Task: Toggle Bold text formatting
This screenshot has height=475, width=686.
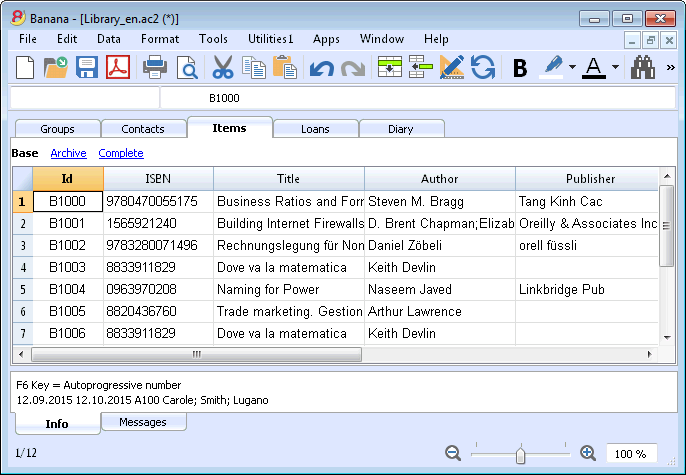Action: click(x=520, y=68)
